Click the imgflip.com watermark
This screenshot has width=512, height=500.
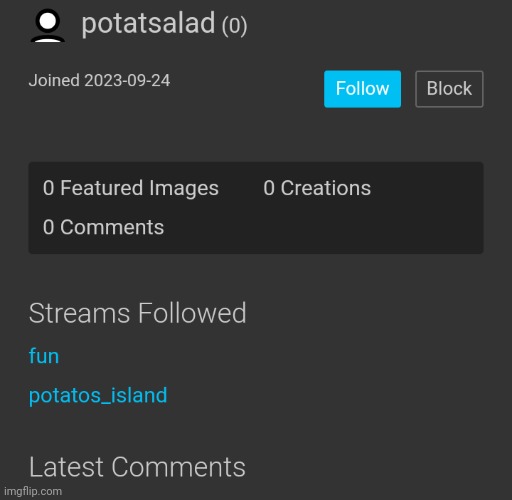33,491
